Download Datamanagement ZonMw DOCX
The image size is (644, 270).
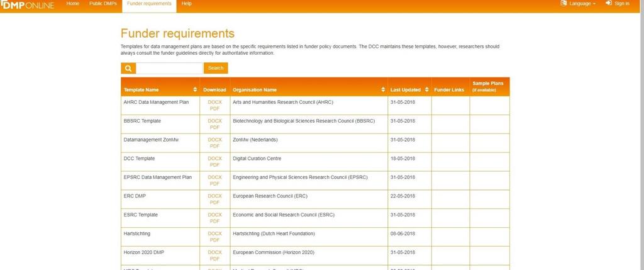[x=214, y=140]
